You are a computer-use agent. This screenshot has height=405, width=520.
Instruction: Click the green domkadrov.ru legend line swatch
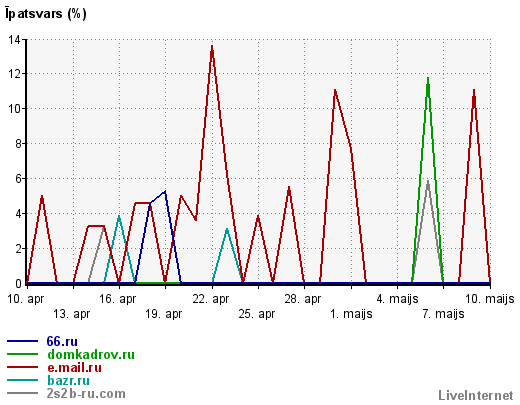(x=22, y=354)
